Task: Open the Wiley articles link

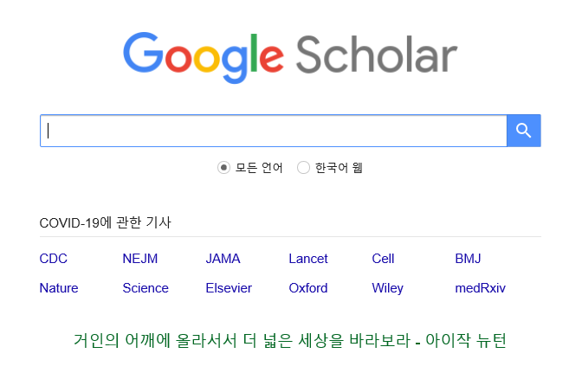Action: point(387,288)
